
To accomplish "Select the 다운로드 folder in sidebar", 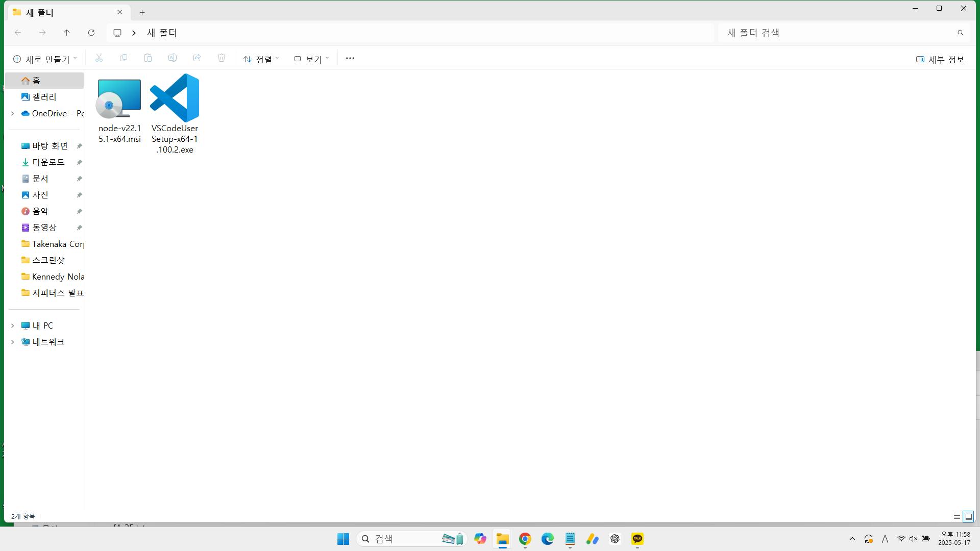I will click(48, 162).
